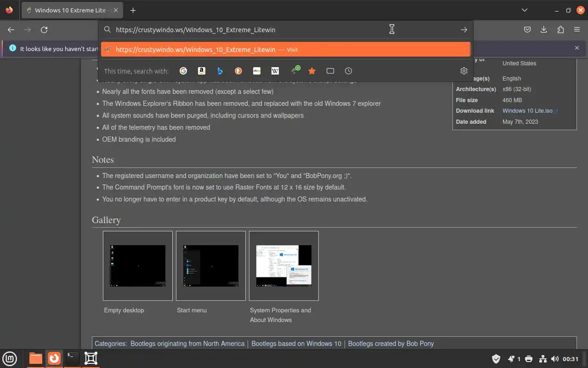The image size is (588, 368).
Task: Click the 'May 7th, 2023' date value
Action: tap(520, 122)
